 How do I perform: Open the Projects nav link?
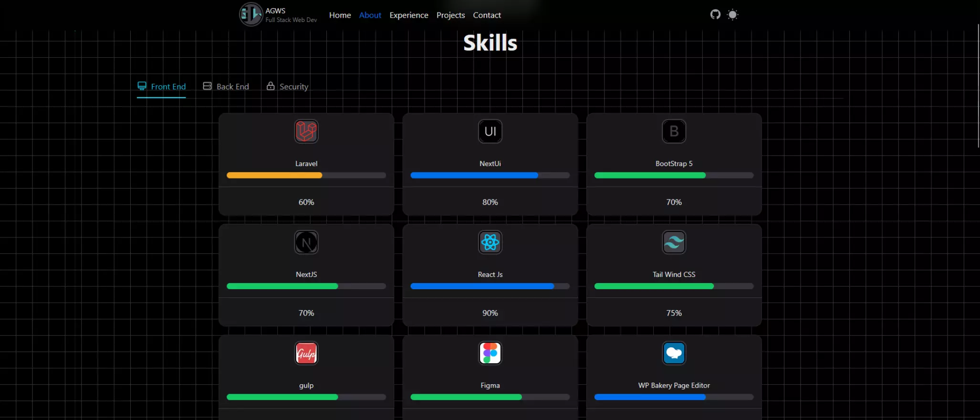[x=450, y=15]
